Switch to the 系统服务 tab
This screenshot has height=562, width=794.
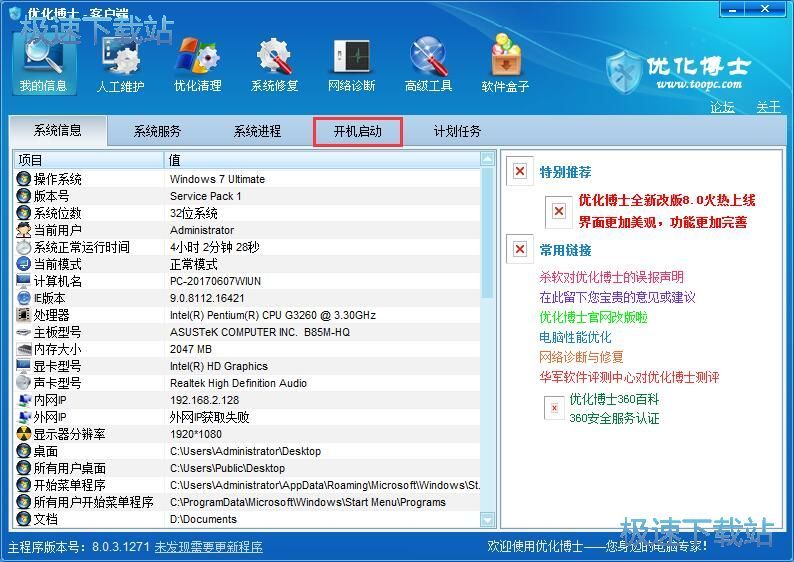coord(157,132)
